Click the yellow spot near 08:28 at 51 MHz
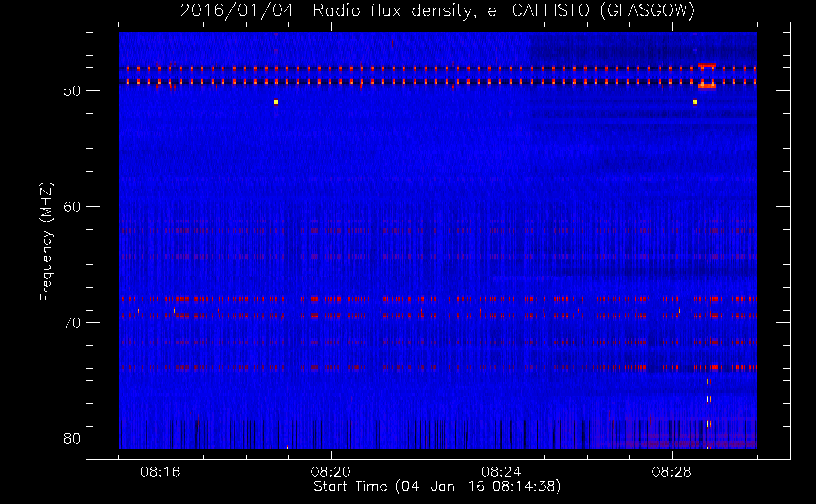 tap(695, 102)
